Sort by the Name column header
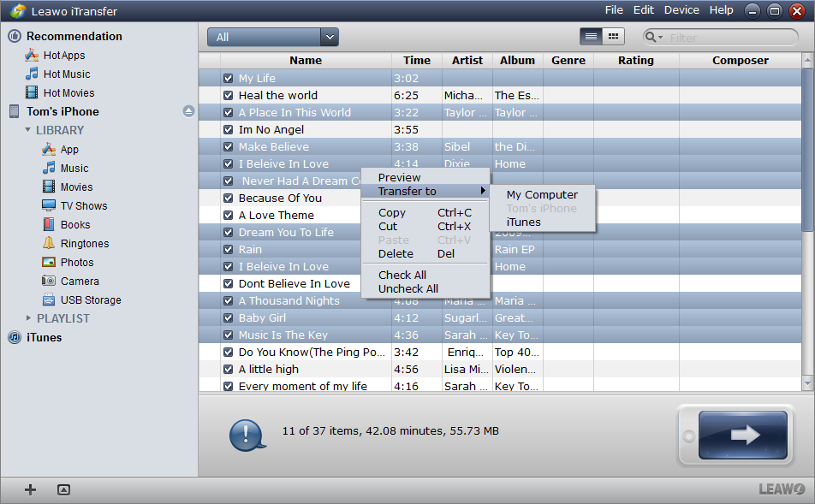Viewport: 815px width, 504px height. coord(306,60)
